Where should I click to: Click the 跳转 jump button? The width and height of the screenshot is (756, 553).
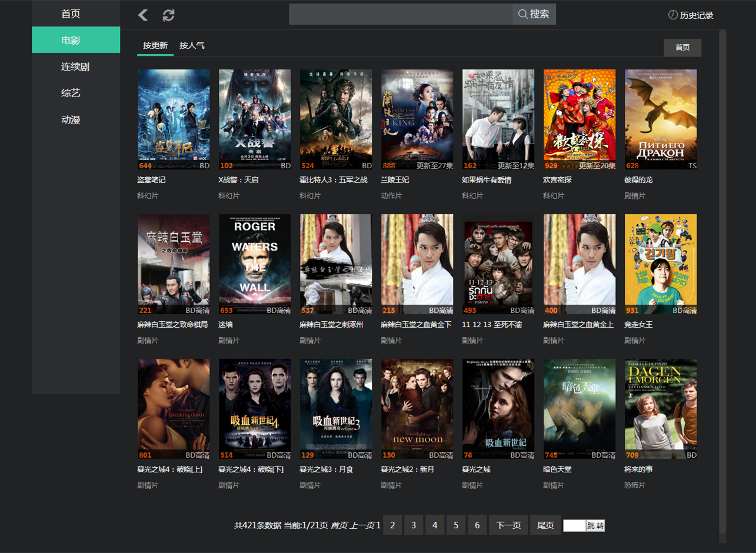595,525
